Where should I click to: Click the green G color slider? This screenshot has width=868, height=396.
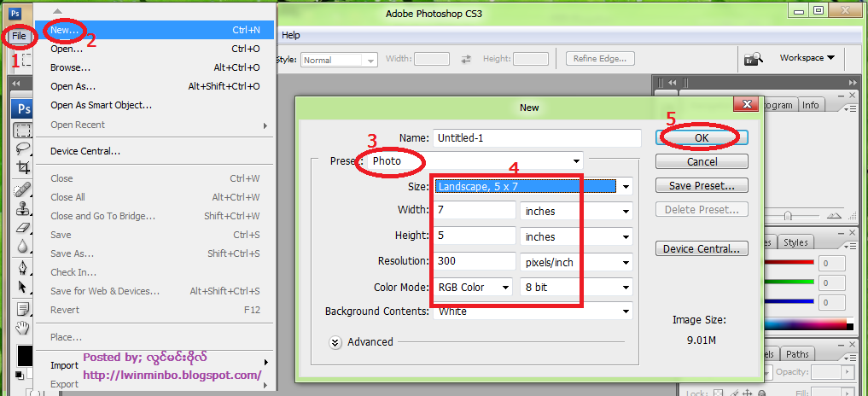coord(789,282)
